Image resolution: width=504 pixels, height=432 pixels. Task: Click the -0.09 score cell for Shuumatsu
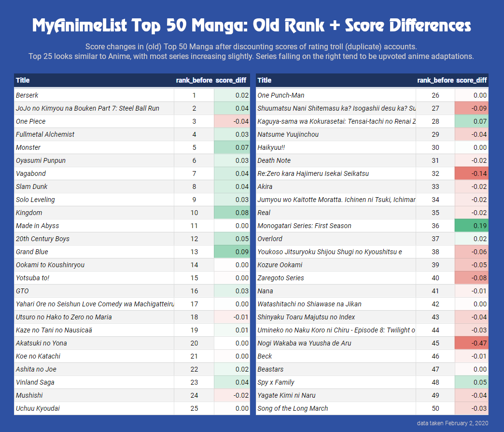coord(472,108)
